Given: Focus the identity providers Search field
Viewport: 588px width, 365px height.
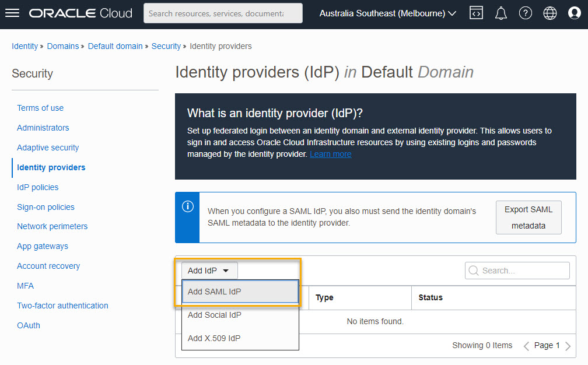Looking at the screenshot, I should point(517,271).
